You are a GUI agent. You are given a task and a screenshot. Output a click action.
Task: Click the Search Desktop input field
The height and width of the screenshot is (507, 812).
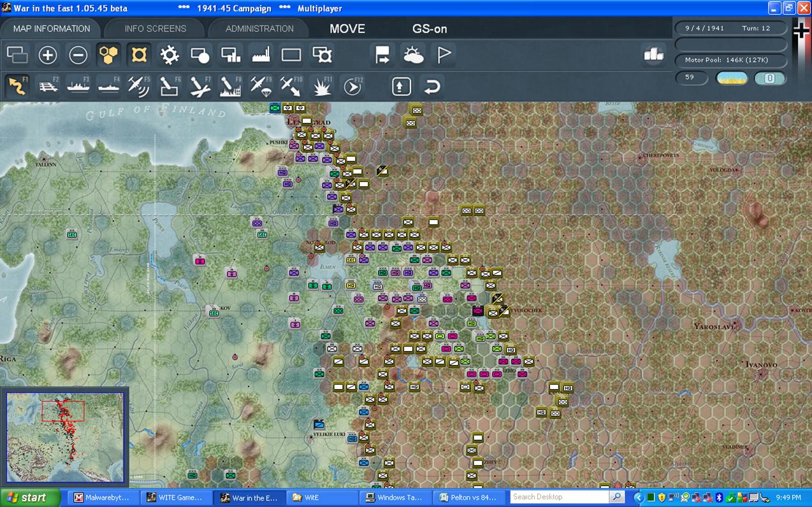coord(560,497)
